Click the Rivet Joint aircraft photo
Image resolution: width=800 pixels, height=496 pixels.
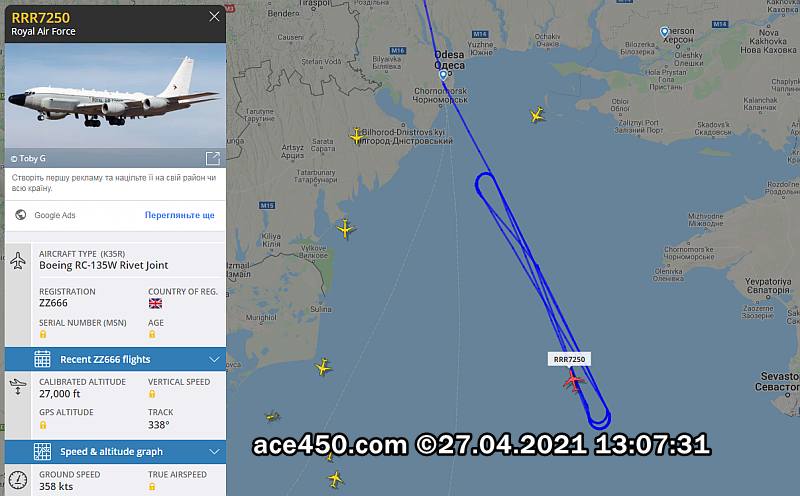tap(115, 96)
